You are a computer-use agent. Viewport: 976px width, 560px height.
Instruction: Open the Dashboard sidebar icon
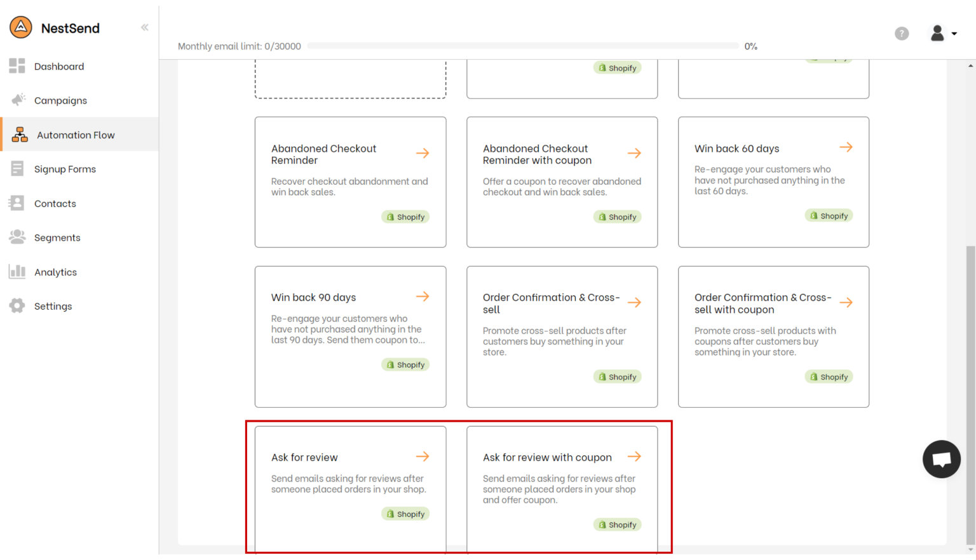pos(17,66)
